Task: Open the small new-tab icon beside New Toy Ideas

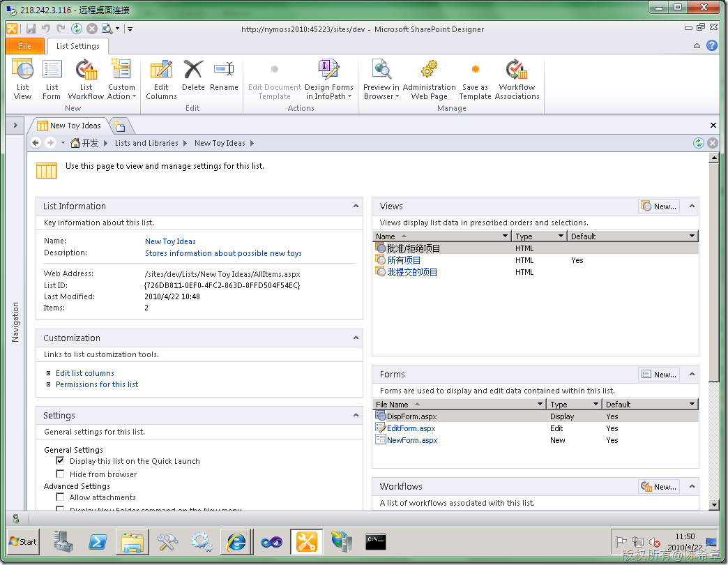Action: click(119, 126)
